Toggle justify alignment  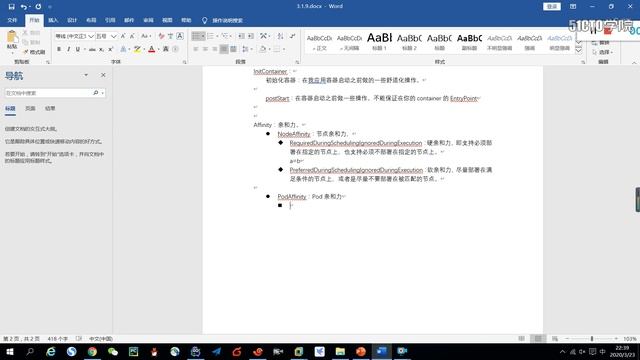click(x=224, y=49)
